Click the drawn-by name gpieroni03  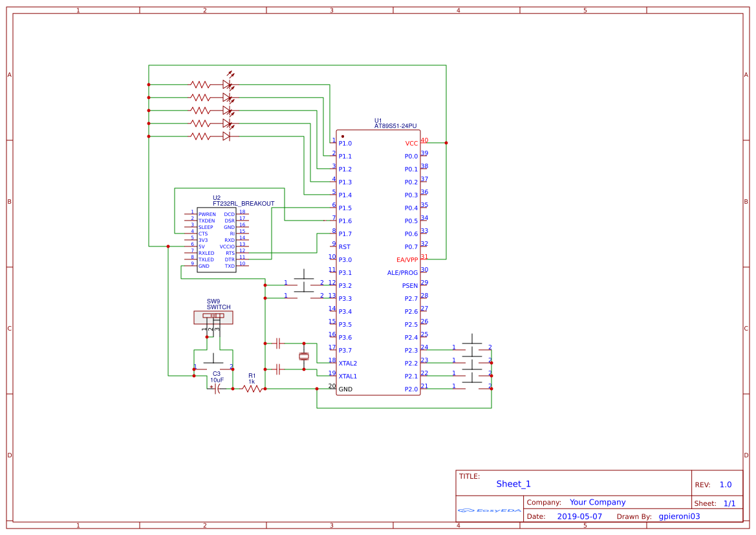679,516
